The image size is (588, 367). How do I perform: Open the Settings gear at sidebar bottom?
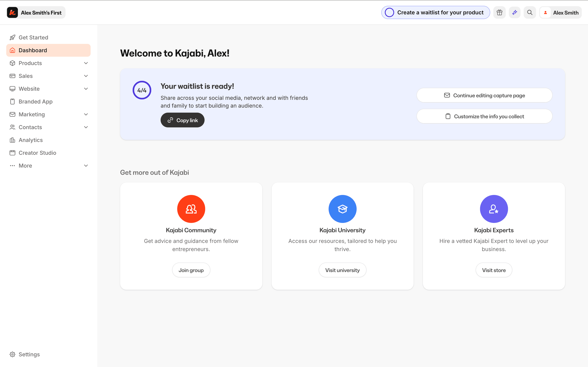coord(13,354)
